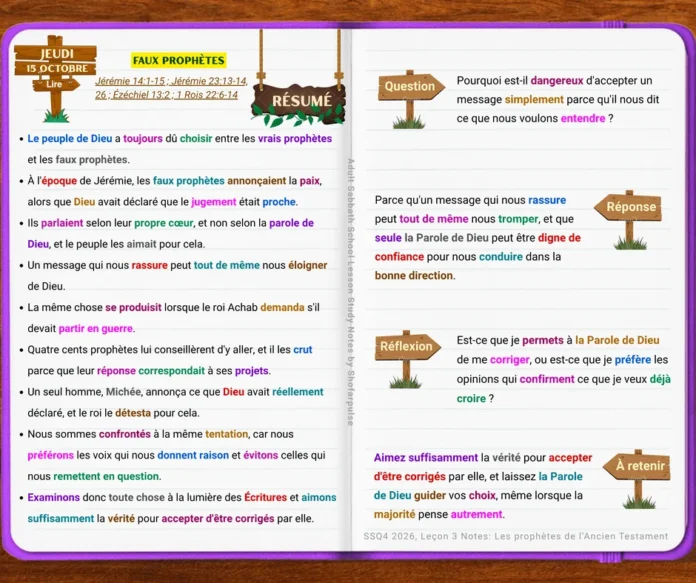Click the word "confrontés"
The image size is (696, 583).
coord(125,434)
